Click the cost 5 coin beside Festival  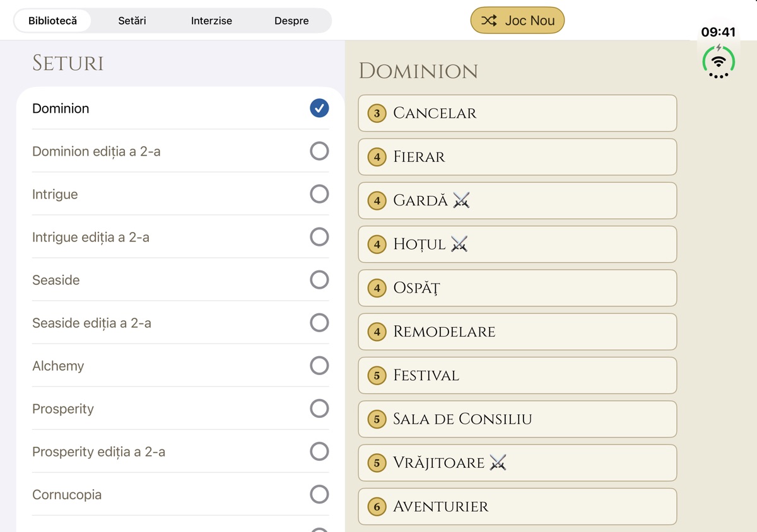point(377,376)
